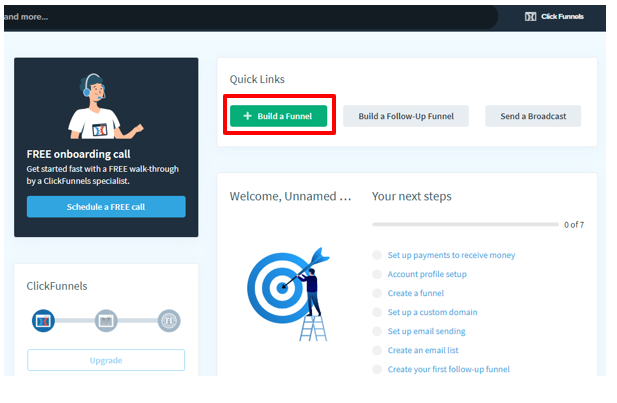Check circle beside first follow-up funnel
Screen dimensions: 617x403
tap(377, 369)
